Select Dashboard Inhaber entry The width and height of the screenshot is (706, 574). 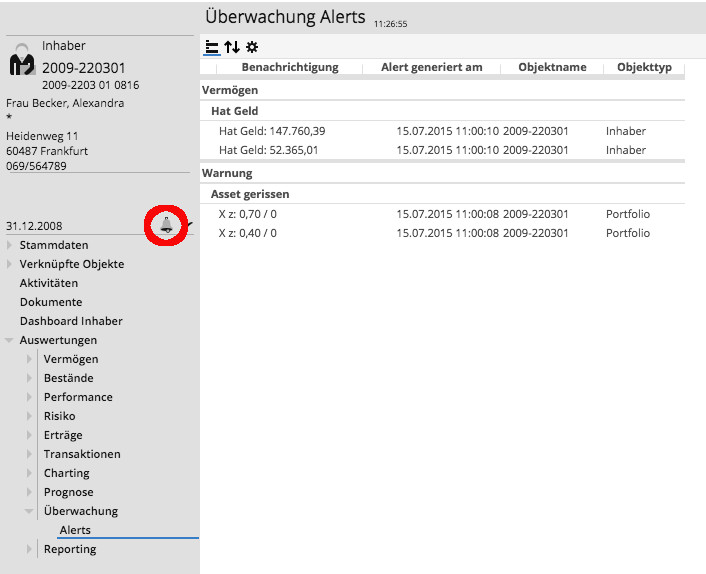[x=71, y=321]
